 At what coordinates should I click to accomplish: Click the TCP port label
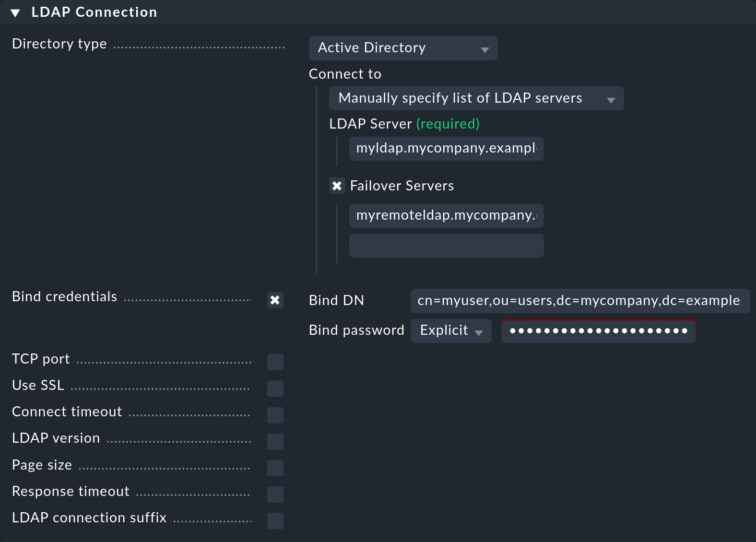coord(41,359)
